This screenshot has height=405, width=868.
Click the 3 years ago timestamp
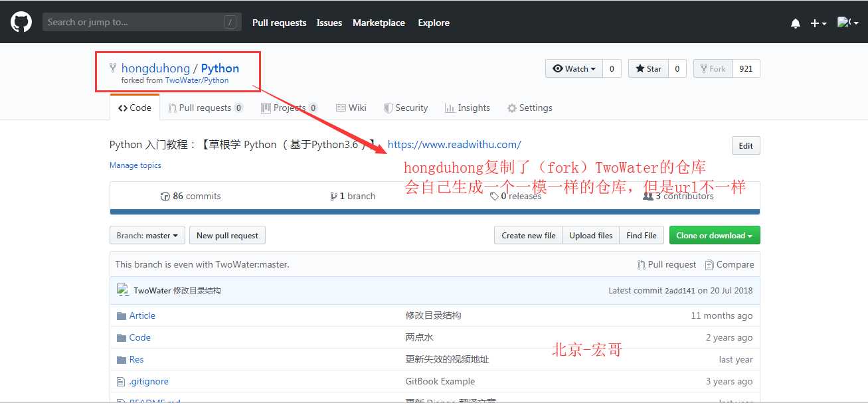click(x=729, y=381)
